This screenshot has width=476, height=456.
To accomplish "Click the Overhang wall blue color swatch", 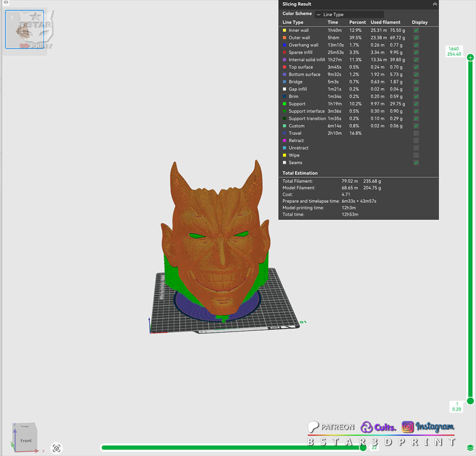I will pyautogui.click(x=284, y=45).
